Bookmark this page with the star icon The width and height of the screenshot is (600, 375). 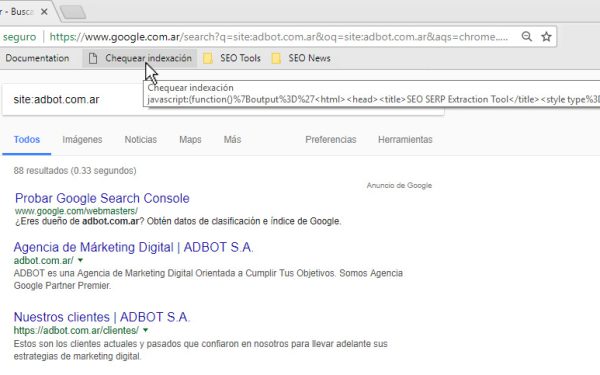pos(546,37)
